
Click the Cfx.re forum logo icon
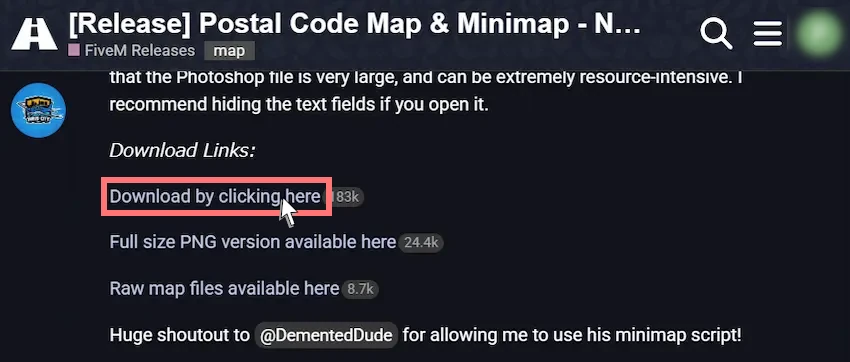pyautogui.click(x=34, y=34)
